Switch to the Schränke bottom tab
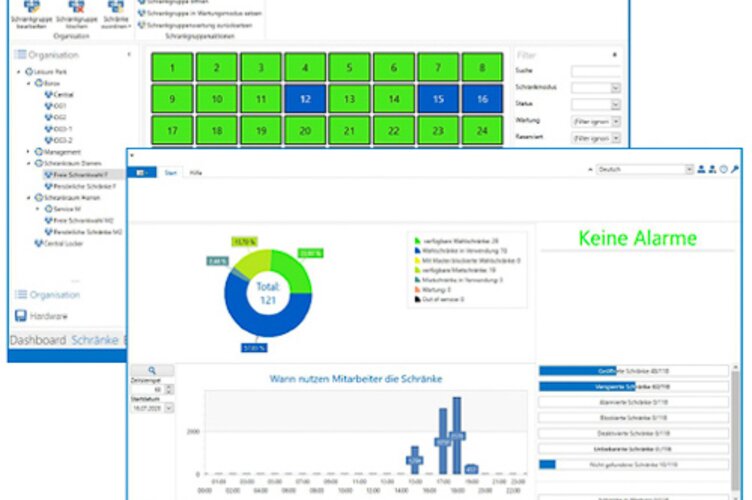This screenshot has width=752, height=500. (93, 340)
